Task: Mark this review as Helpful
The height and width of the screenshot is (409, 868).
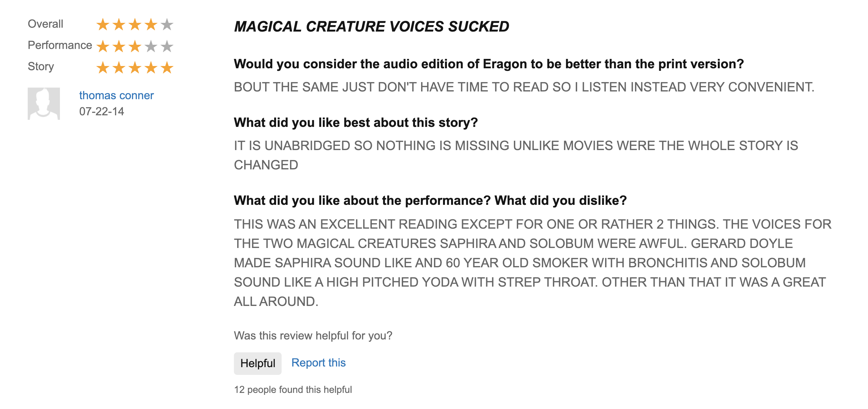Action: (x=257, y=363)
